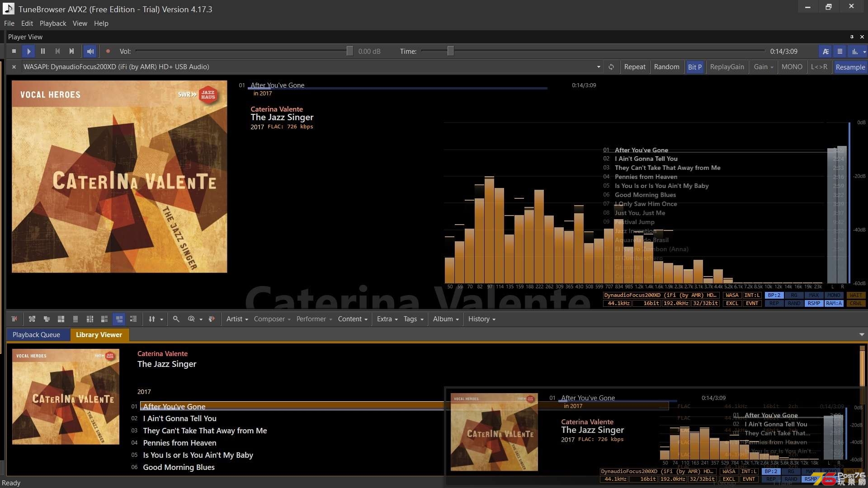Click the BP:2 status indicator
This screenshot has width=868, height=488.
click(x=774, y=296)
